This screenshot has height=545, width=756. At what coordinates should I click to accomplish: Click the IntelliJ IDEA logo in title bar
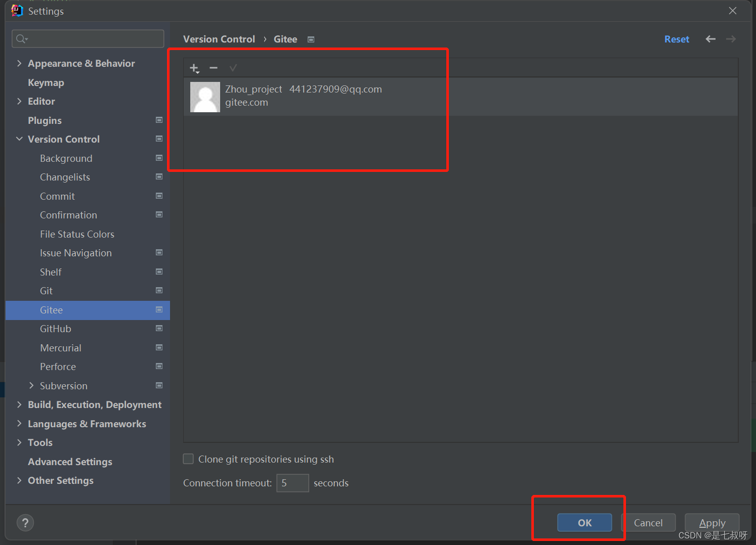pyautogui.click(x=17, y=11)
